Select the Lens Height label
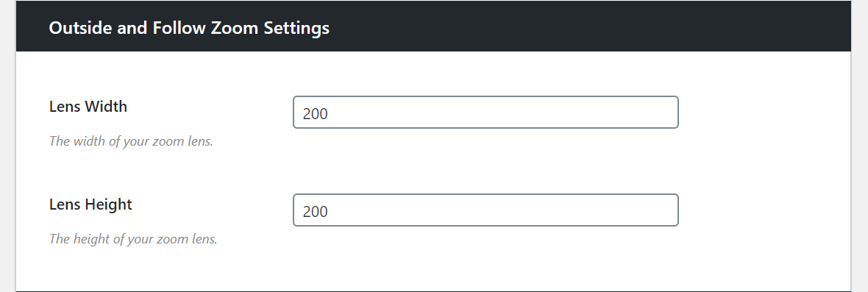 pyautogui.click(x=90, y=204)
